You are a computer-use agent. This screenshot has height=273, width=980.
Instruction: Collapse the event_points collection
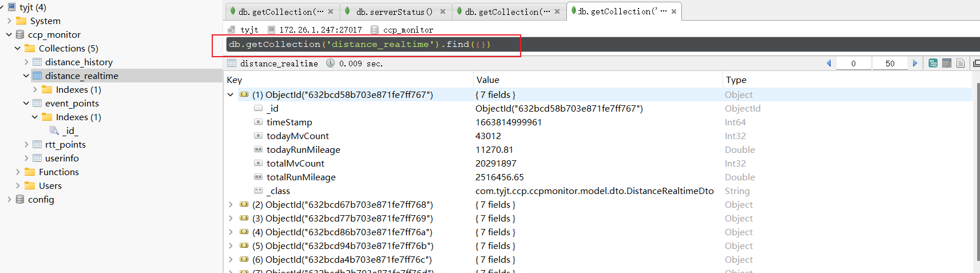point(26,104)
